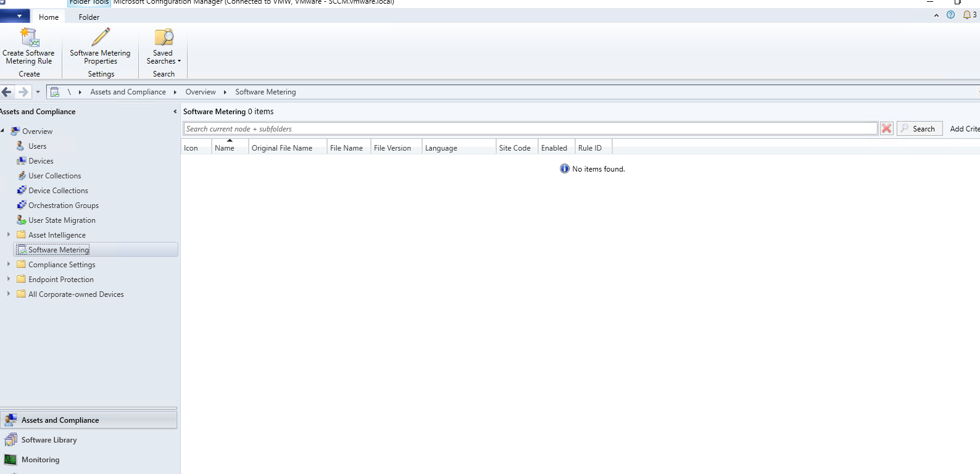Screen dimensions: 980x474
Task: Click the Search button
Action: click(x=919, y=128)
